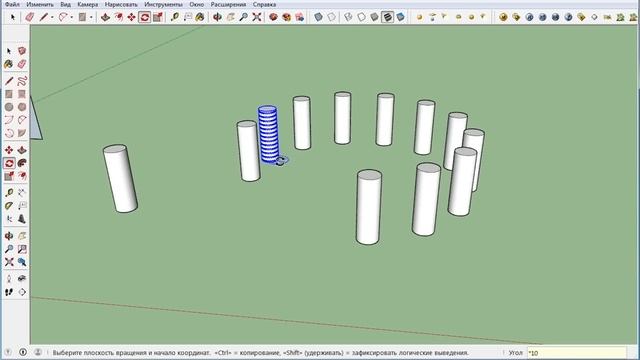Click the user profile icon in status bar
The width and height of the screenshot is (640, 360).
click(x=38, y=352)
